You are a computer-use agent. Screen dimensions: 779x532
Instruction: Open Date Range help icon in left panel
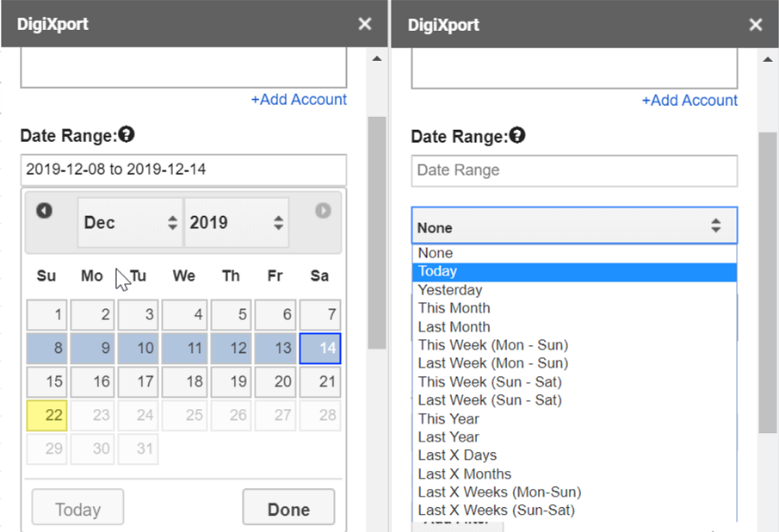127,134
